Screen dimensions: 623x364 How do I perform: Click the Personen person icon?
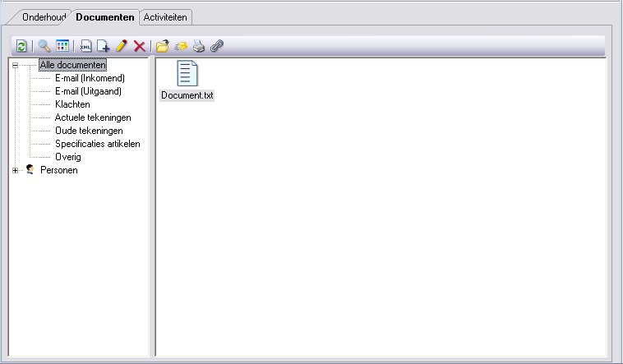point(30,170)
